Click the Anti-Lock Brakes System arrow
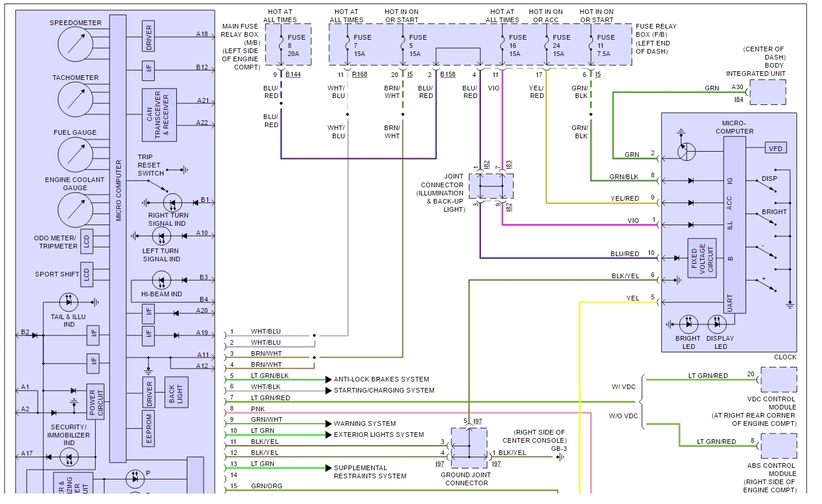 tap(329, 380)
